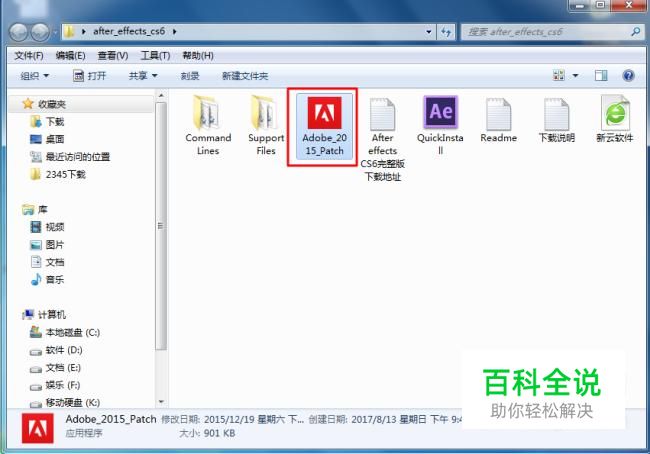The image size is (650, 454).
Task: Click the Adobe_2015_Patch details pane thumbnail
Action: [38, 428]
